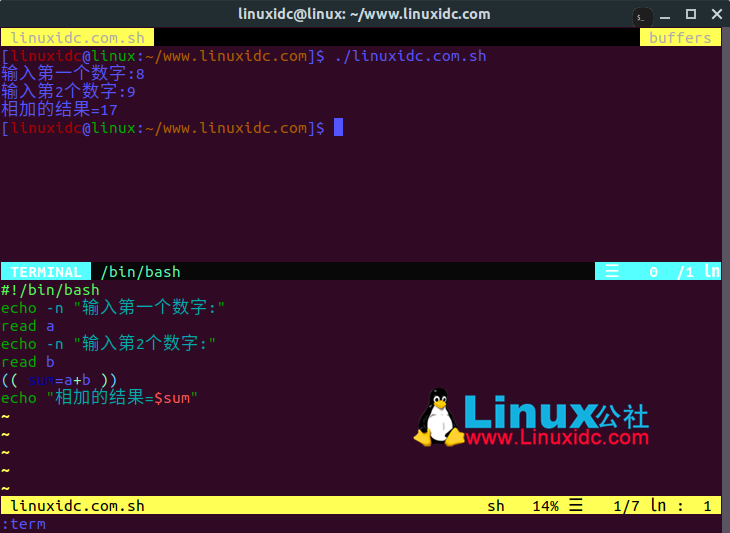This screenshot has width=730, height=533.
Task: Click the :term command line
Action: pyautogui.click(x=23, y=524)
